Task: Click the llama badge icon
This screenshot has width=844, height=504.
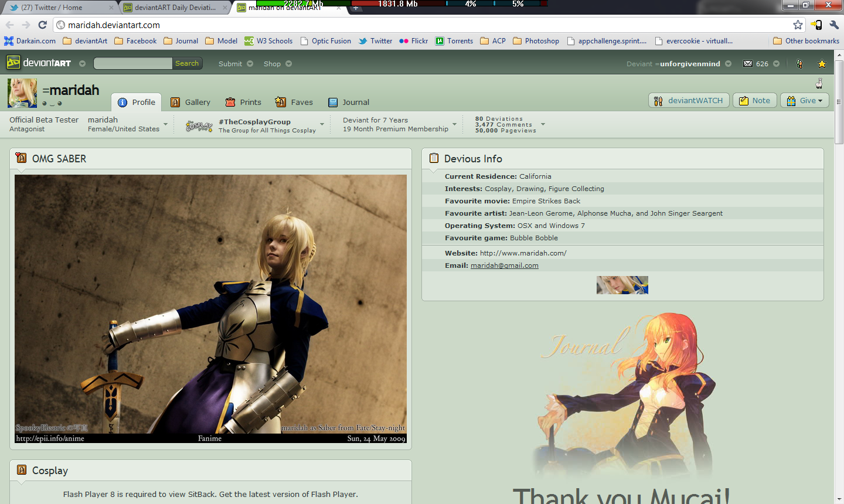Action: [819, 83]
